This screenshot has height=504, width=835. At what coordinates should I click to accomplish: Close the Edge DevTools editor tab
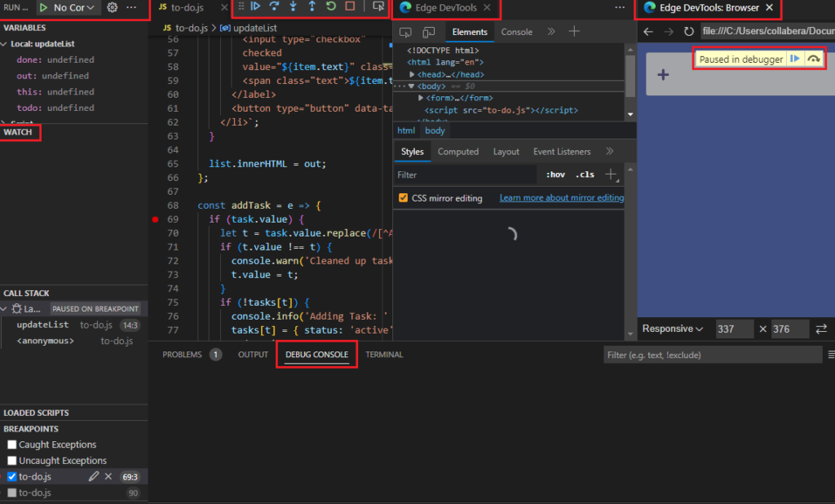[x=487, y=7]
